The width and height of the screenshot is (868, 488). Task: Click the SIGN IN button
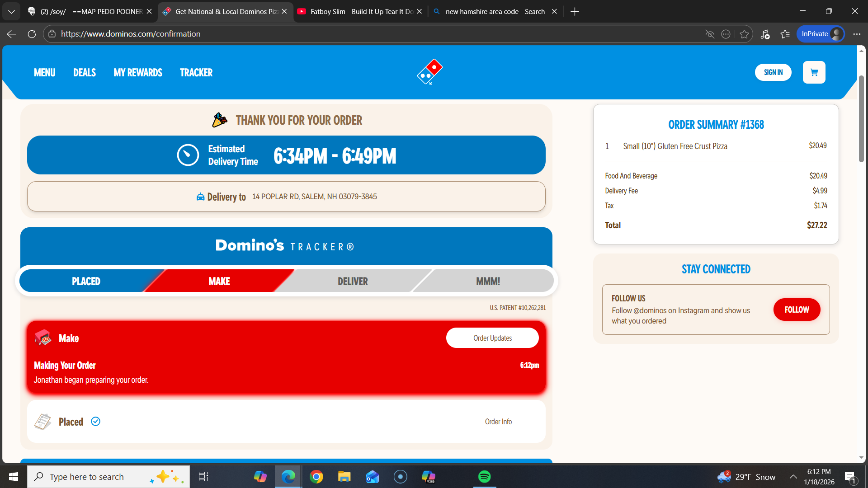[773, 72]
